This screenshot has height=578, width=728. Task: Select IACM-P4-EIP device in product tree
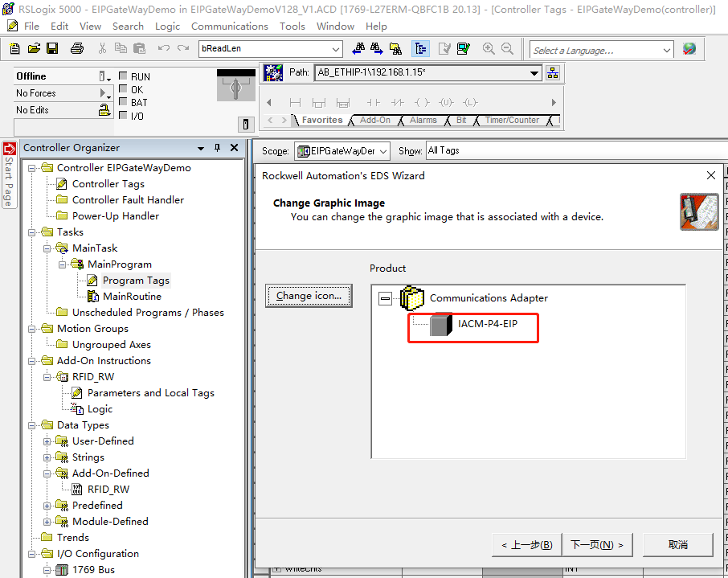point(487,324)
